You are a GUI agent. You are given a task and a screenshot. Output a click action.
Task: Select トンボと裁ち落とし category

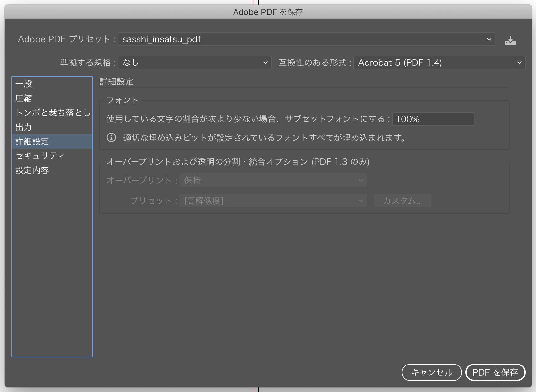point(52,113)
